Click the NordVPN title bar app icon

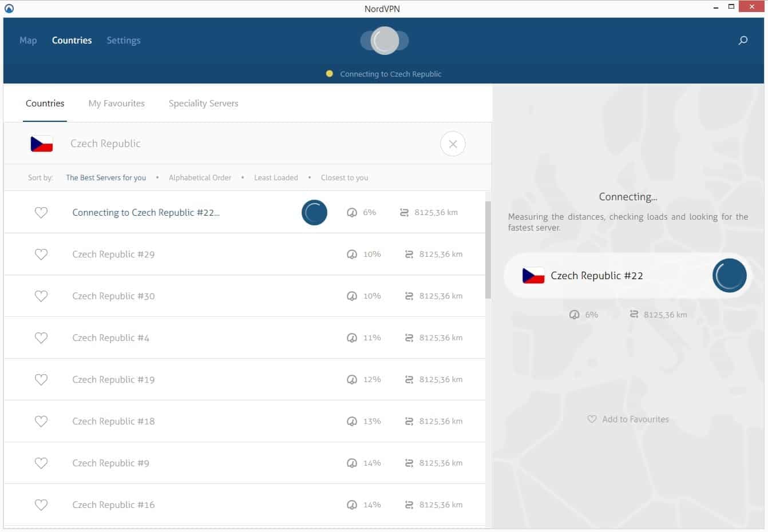click(9, 9)
